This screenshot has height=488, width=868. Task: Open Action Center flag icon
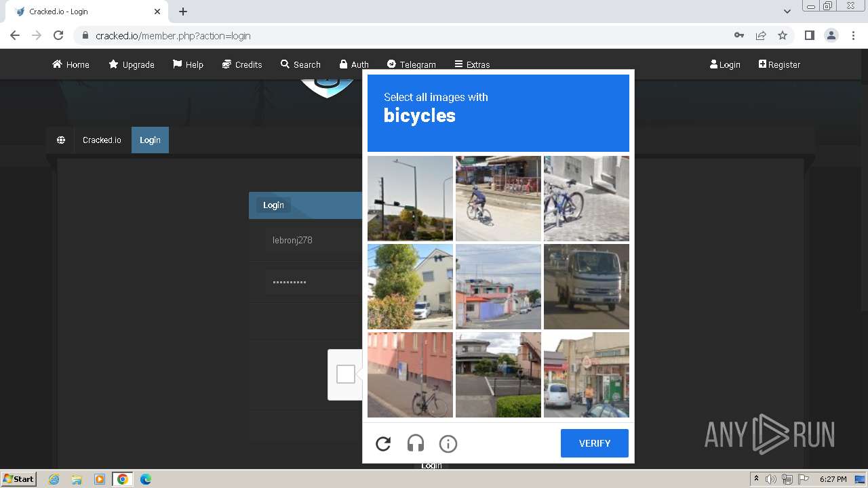[x=804, y=479]
